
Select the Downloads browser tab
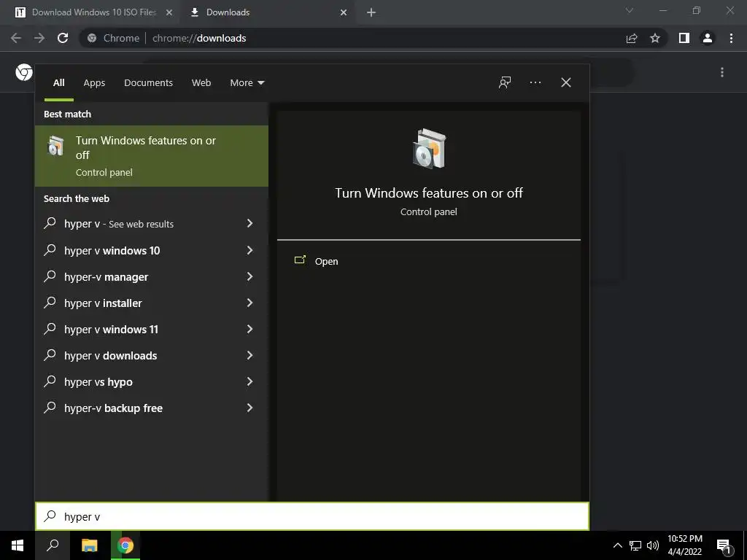pyautogui.click(x=268, y=12)
